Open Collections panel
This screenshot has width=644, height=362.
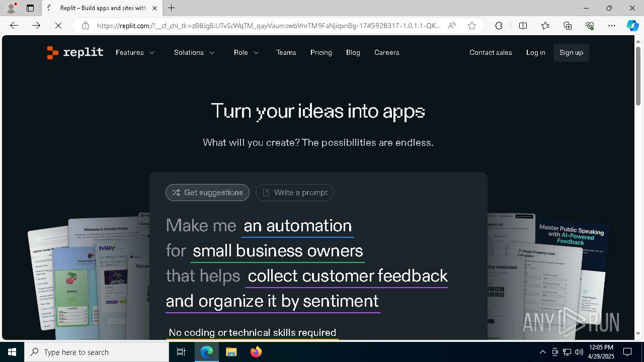[x=568, y=26]
